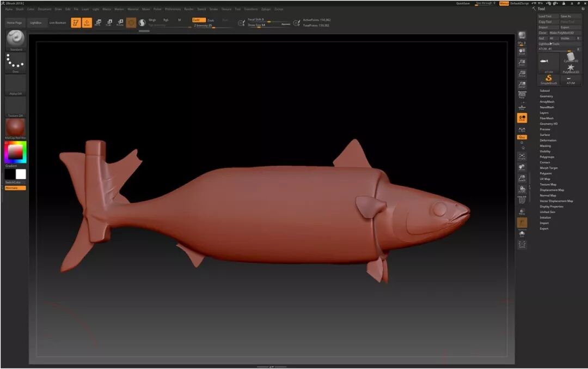The image size is (588, 369).
Task: Activate Scale mode in top toolbar
Action: pyautogui.click(x=109, y=22)
